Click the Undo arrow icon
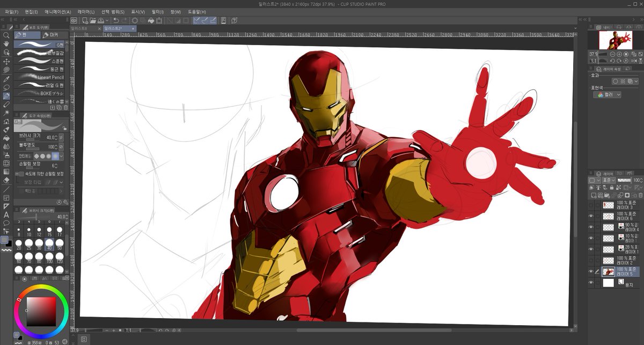Image resolution: width=644 pixels, height=345 pixels. (x=115, y=20)
